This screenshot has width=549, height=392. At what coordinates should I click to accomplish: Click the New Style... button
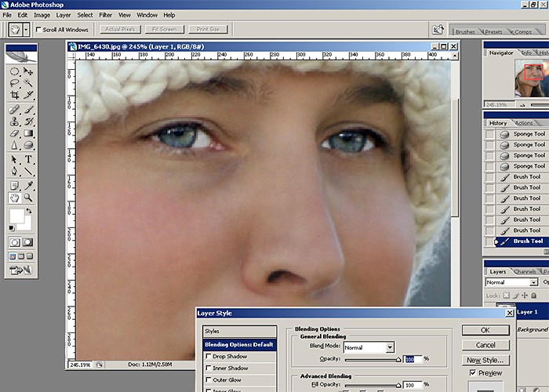(485, 360)
